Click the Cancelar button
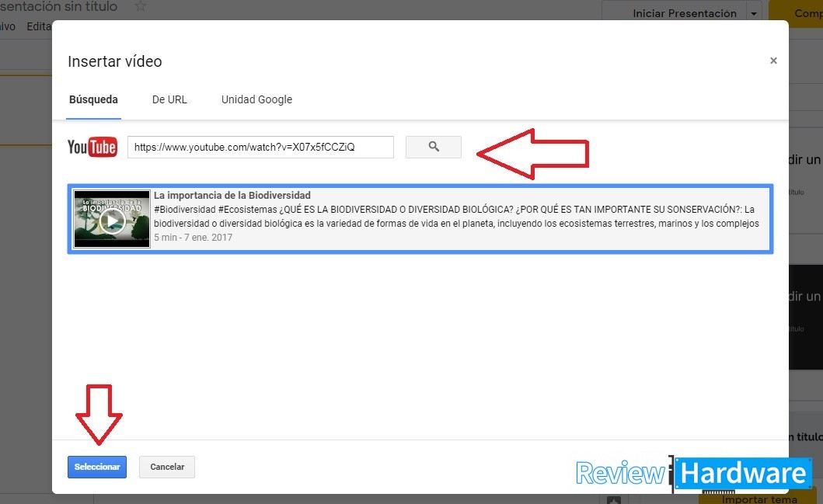Screen dimensions: 823x504 (x=167, y=467)
